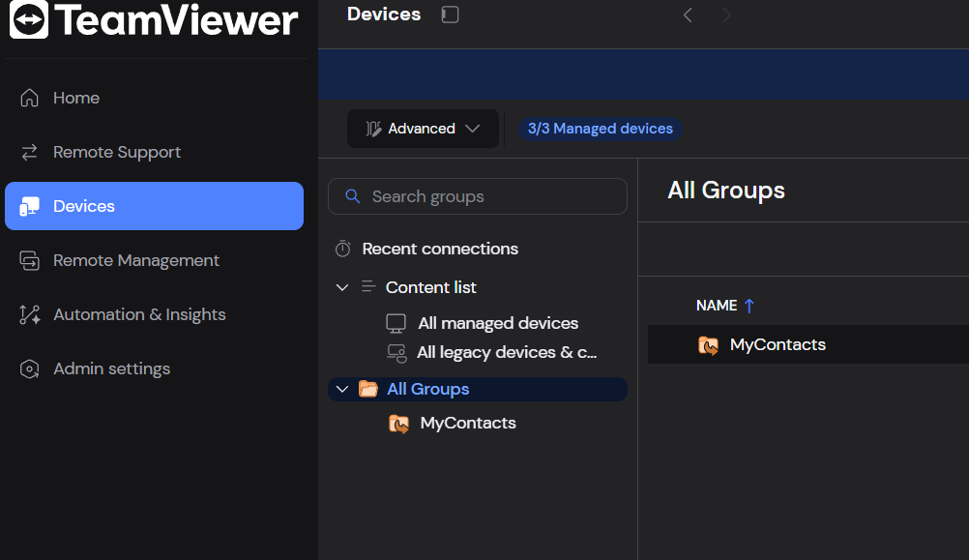Click the All Groups folder icon in tree

[368, 389]
